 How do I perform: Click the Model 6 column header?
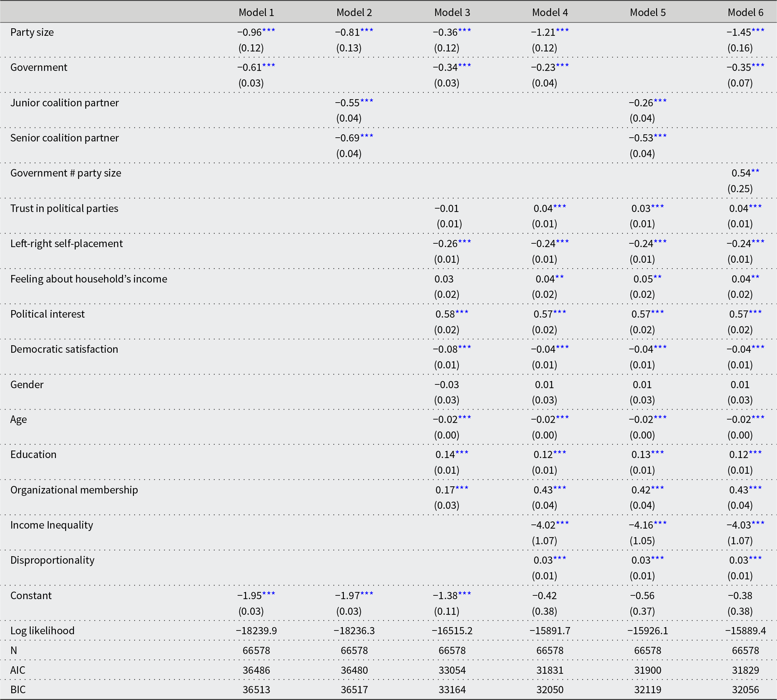pyautogui.click(x=745, y=12)
